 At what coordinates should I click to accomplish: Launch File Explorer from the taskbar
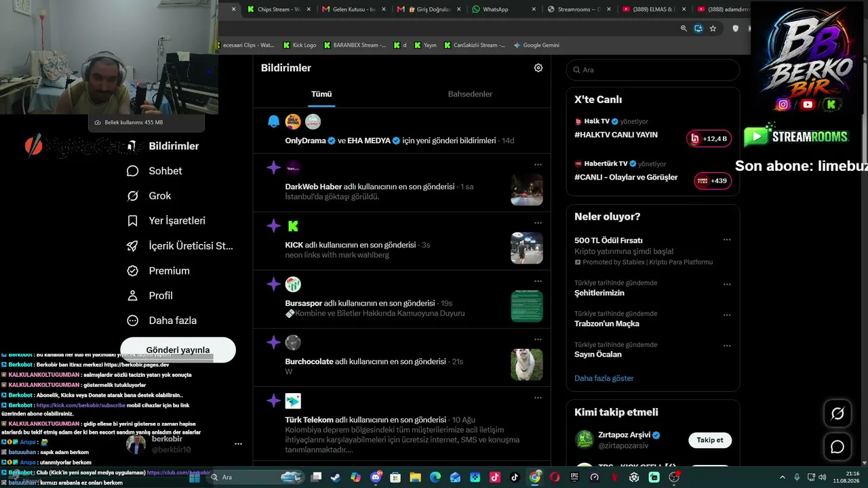click(415, 477)
